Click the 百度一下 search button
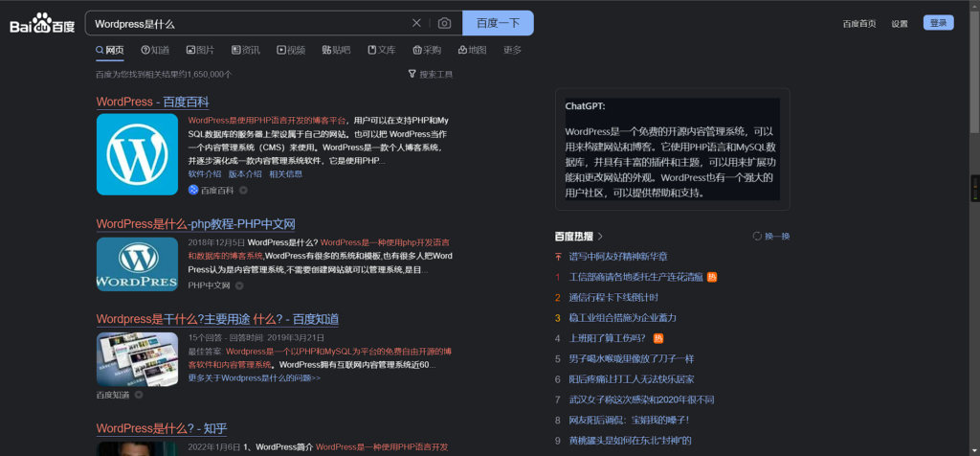Image resolution: width=980 pixels, height=456 pixels. (498, 23)
